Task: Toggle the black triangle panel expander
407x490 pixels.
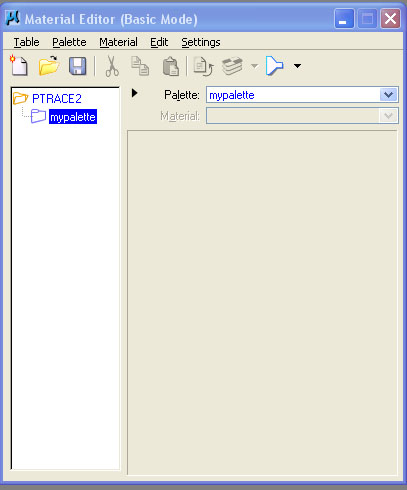Action: (x=134, y=93)
